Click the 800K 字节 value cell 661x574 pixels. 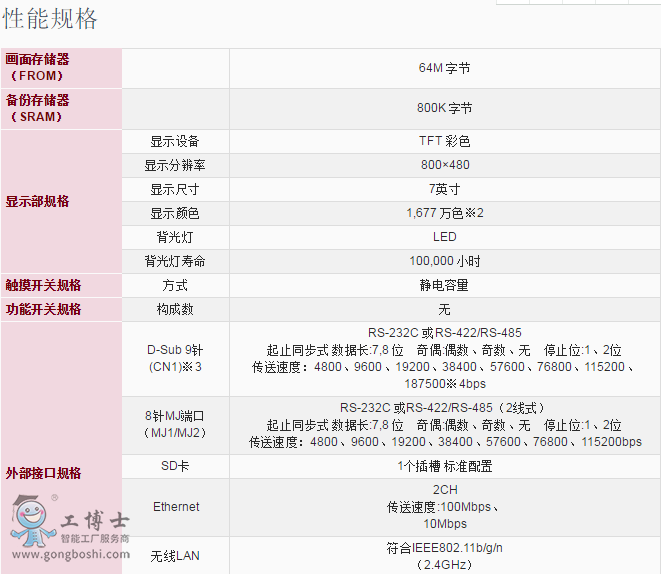444,108
